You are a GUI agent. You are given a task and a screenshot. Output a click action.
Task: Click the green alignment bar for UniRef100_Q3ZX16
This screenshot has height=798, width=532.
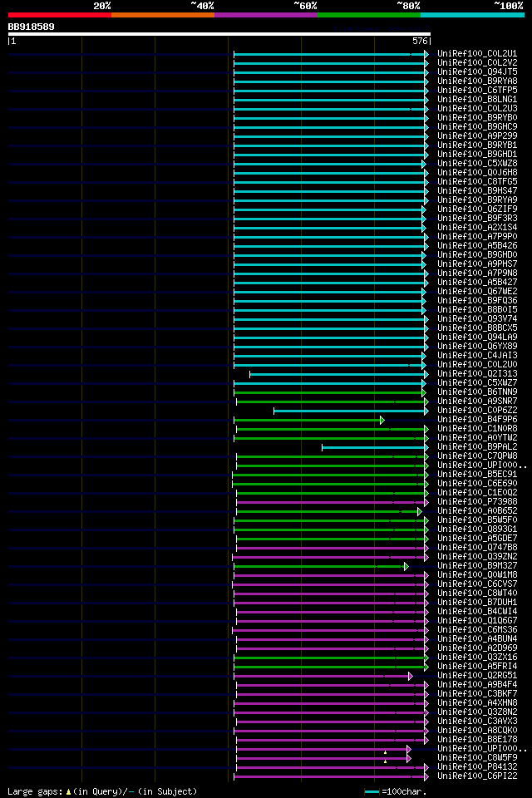[x=332, y=658]
